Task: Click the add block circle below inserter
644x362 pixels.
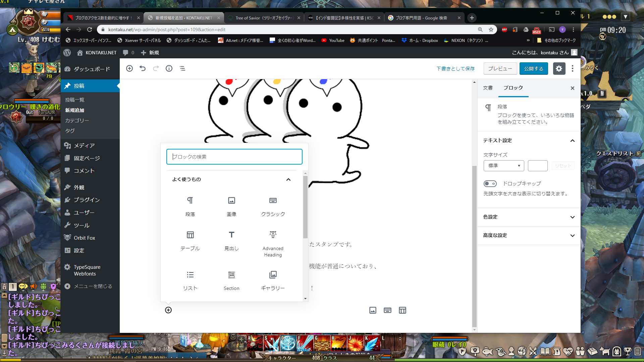Action: click(x=168, y=310)
